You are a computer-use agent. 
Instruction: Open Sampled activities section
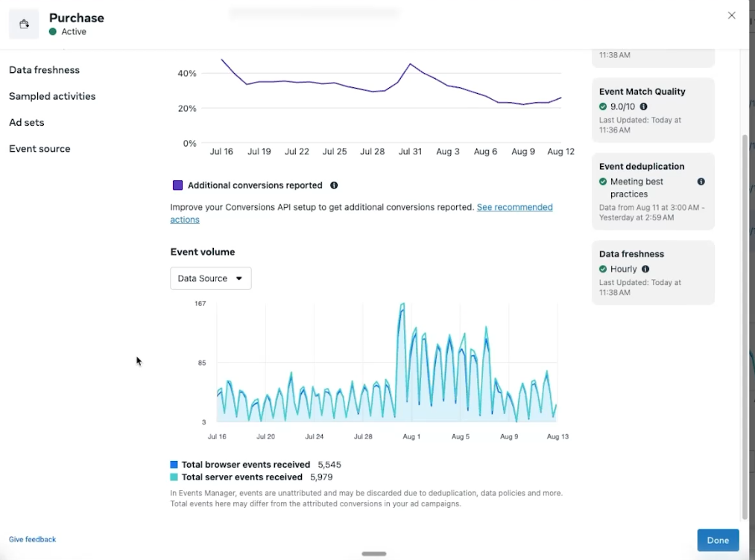click(52, 96)
